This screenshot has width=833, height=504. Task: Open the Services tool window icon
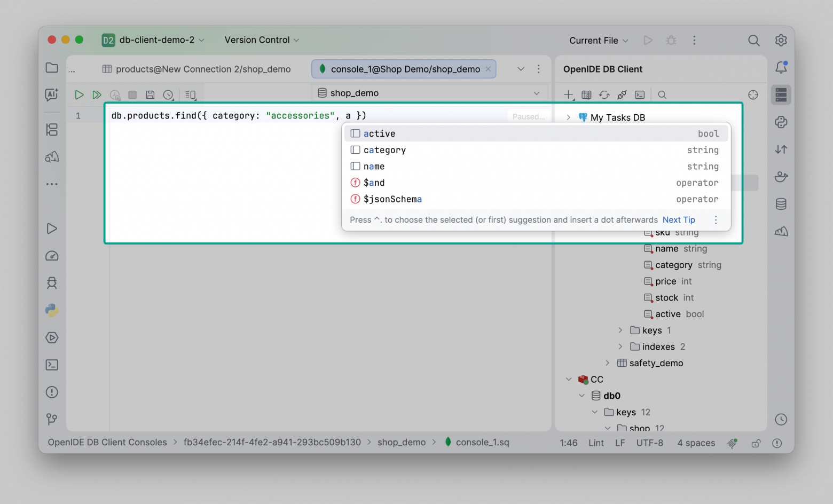[52, 337]
